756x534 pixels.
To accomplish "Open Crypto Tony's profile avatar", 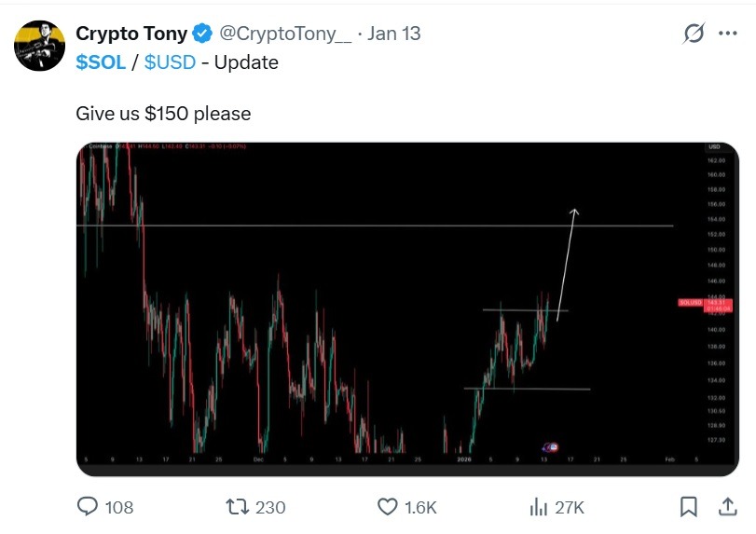I will click(x=38, y=45).
